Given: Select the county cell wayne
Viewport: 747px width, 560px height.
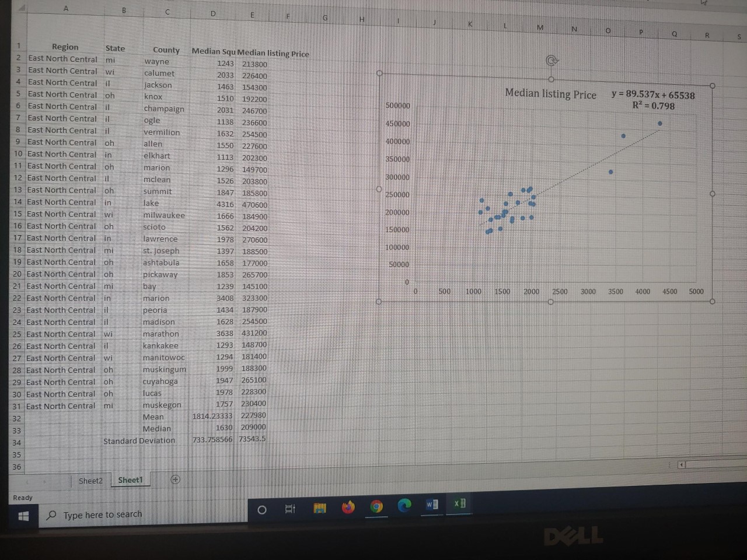Looking at the screenshot, I should (157, 61).
